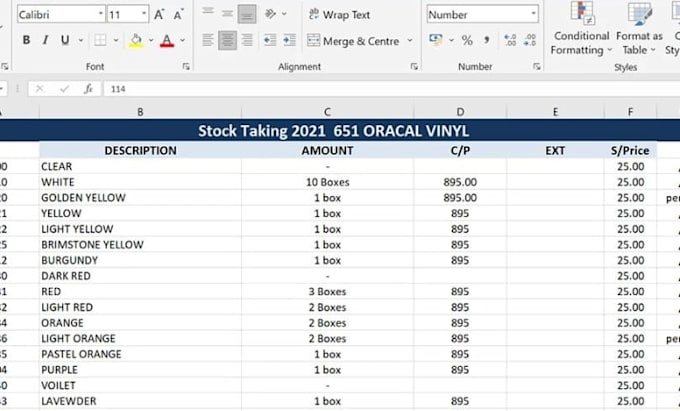680x411 pixels.
Task: Decrease decimal places
Action: 530,40
